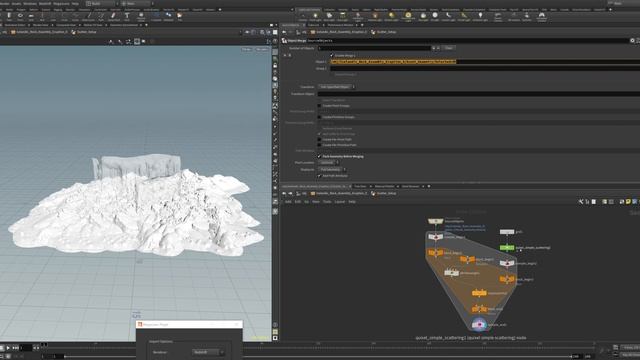Enable Create Point Groups checkbox
640x360 pixels.
click(319, 106)
